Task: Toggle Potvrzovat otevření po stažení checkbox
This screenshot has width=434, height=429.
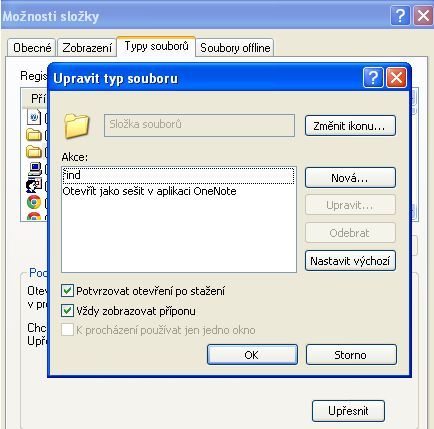Action: click(67, 291)
